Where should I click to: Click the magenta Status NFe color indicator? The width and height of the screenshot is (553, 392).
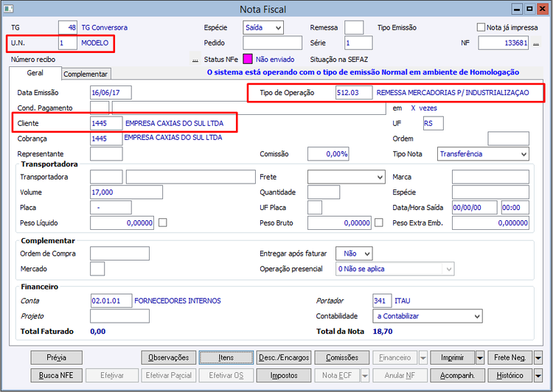[248, 59]
